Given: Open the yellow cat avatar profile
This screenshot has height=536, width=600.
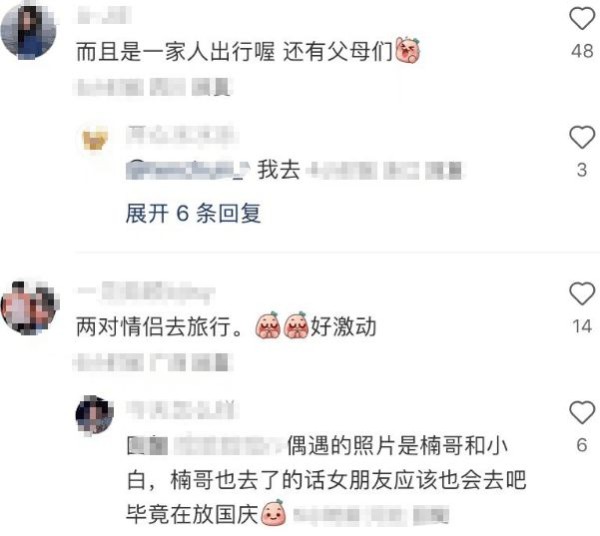Looking at the screenshot, I should click(95, 140).
